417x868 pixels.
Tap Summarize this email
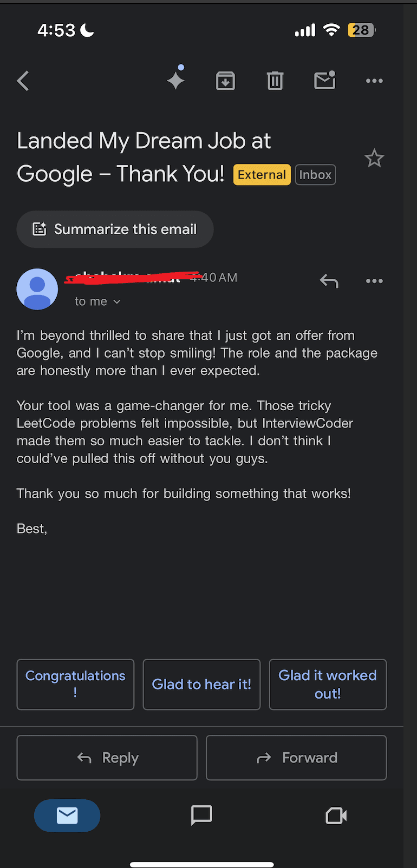(x=115, y=229)
